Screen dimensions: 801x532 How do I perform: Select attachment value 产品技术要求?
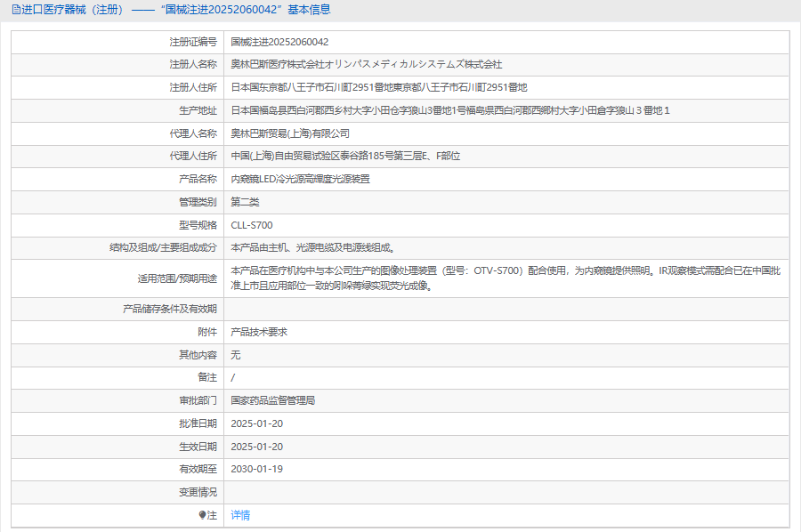[259, 332]
